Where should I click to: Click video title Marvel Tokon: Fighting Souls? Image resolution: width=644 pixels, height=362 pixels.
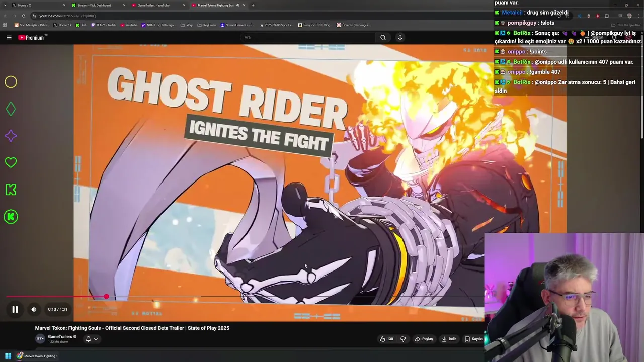[132, 328]
